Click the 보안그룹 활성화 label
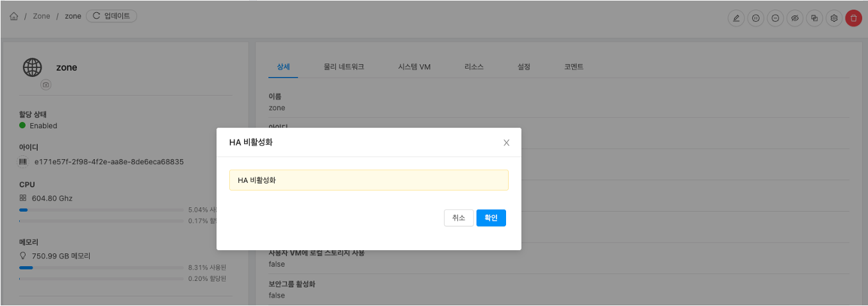868x306 pixels. point(292,284)
